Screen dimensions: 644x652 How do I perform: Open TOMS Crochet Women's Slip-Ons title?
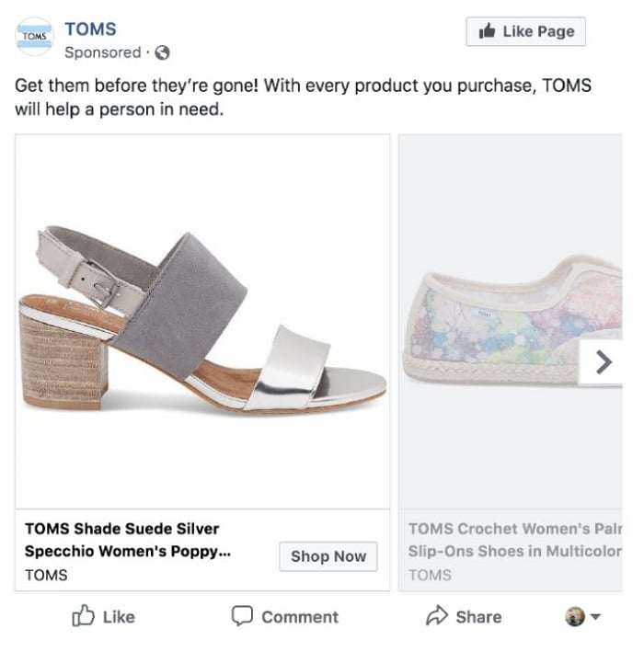tap(515, 540)
